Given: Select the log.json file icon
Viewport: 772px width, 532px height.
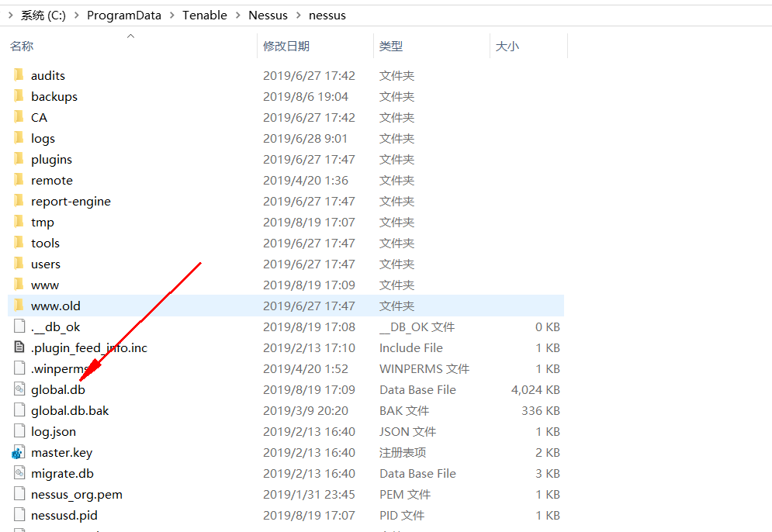Looking at the screenshot, I should 19,430.
